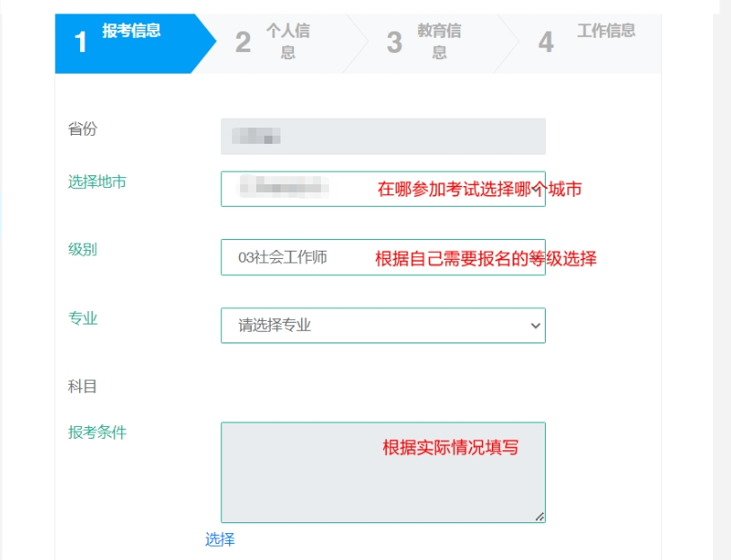The height and width of the screenshot is (560, 731).
Task: Click the red note 根据实际情况填写
Action: point(450,448)
